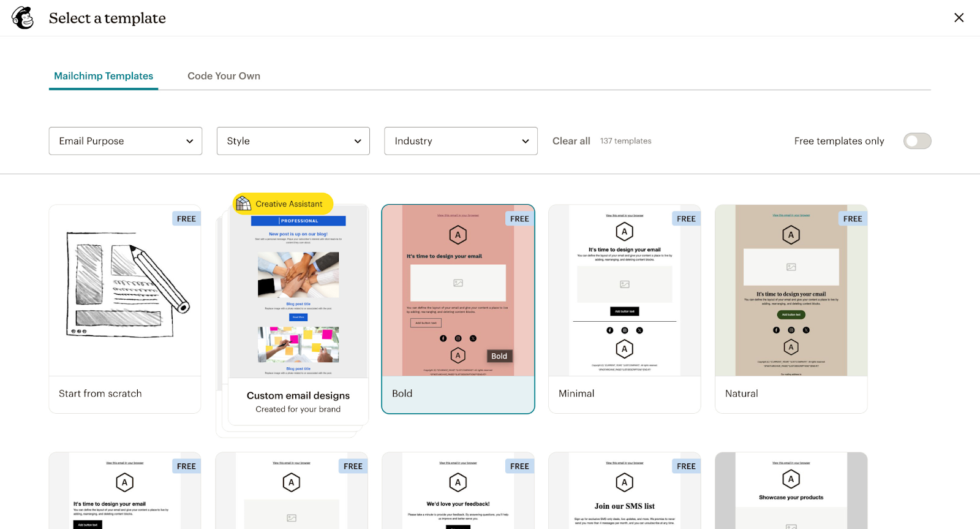Click the Mailchimp monkey logo

tap(23, 18)
